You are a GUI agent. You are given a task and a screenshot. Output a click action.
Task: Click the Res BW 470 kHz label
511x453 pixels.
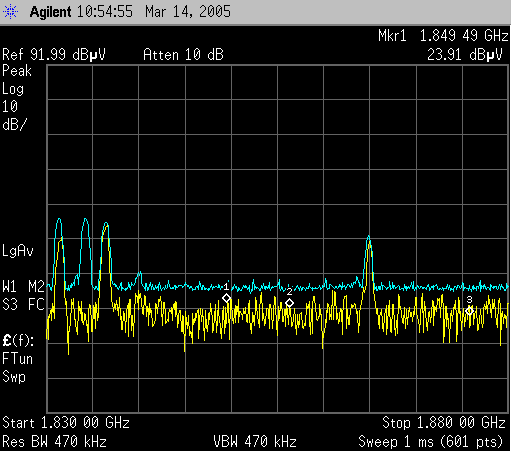coord(54,442)
